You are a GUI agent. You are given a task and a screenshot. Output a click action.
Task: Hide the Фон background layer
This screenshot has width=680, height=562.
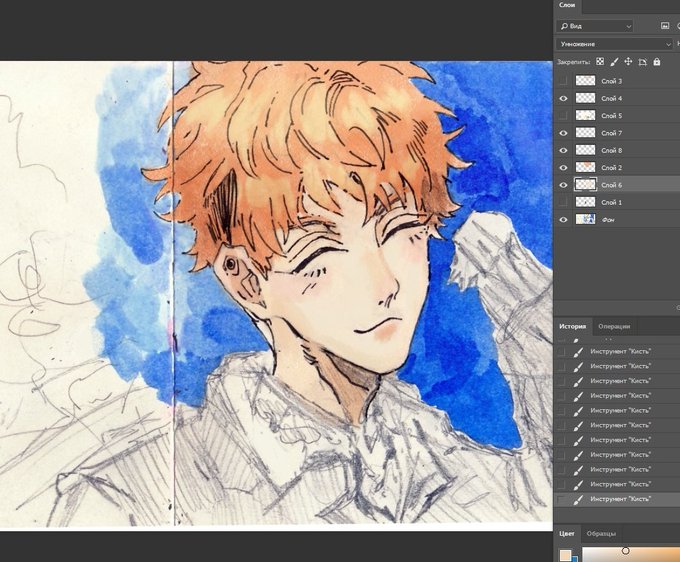click(563, 220)
